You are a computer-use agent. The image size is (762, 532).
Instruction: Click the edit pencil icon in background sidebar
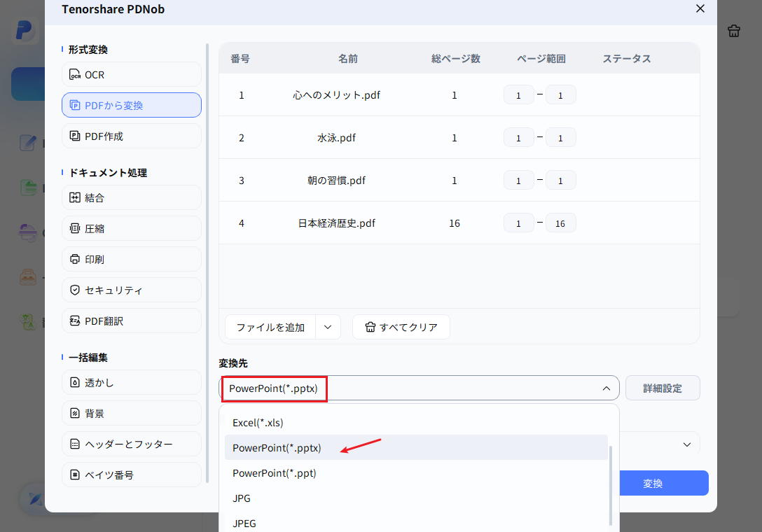pos(28,143)
